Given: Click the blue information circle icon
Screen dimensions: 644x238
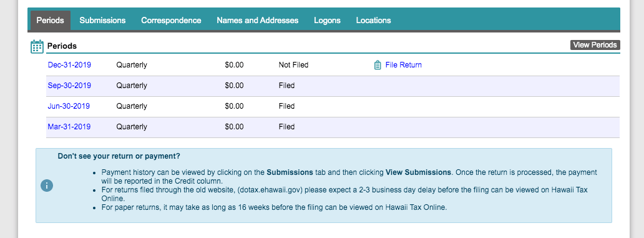Looking at the screenshot, I should [47, 186].
